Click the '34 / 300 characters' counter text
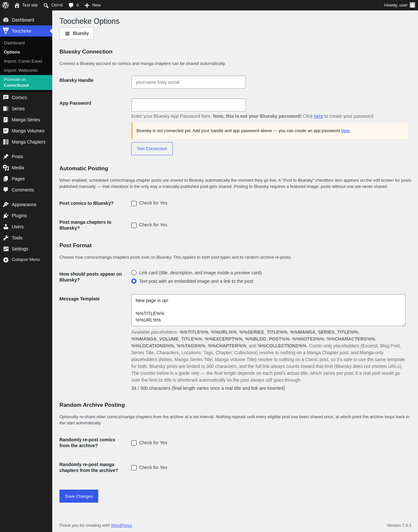 [x=208, y=388]
